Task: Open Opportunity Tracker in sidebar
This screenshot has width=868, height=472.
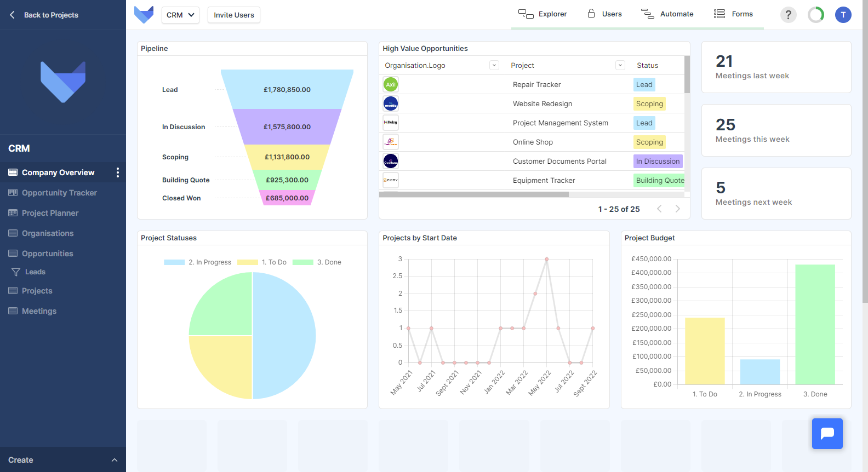Action: (59, 193)
